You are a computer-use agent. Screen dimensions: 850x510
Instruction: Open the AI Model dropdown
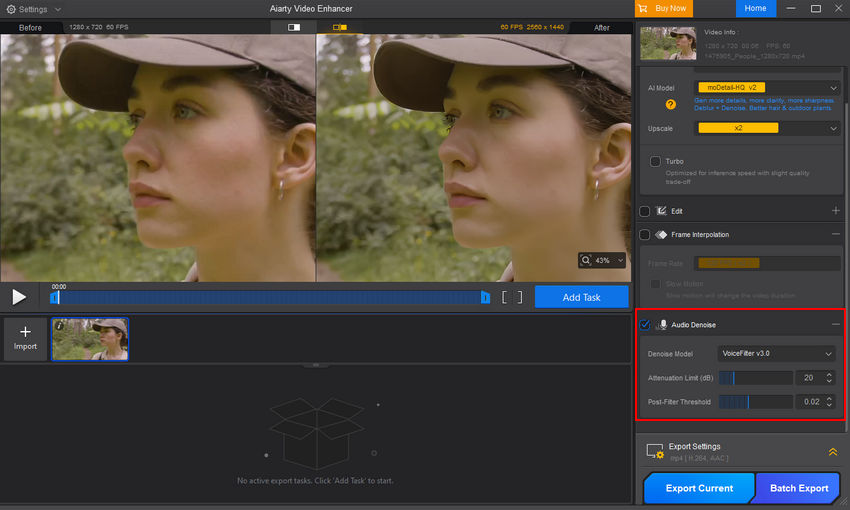click(x=767, y=87)
